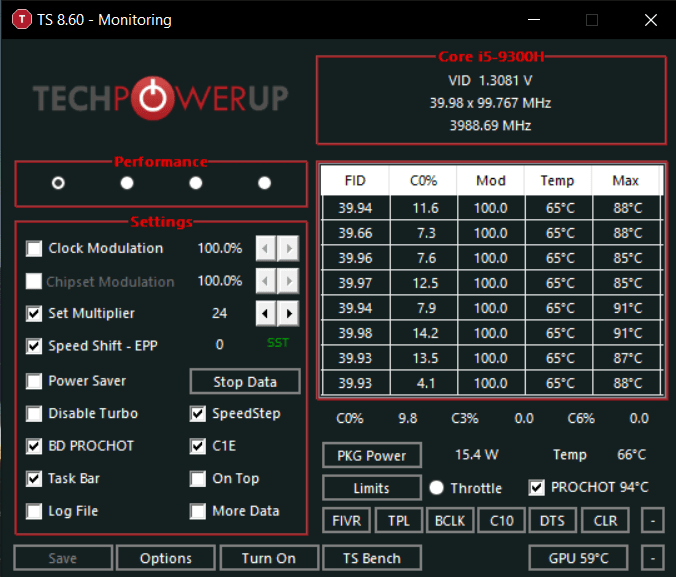The height and width of the screenshot is (577, 676).
Task: Increase Clock Modulation with right arrow
Action: pyautogui.click(x=288, y=248)
